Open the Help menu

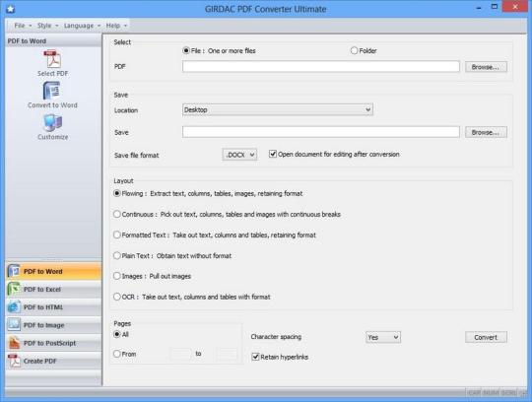click(116, 26)
